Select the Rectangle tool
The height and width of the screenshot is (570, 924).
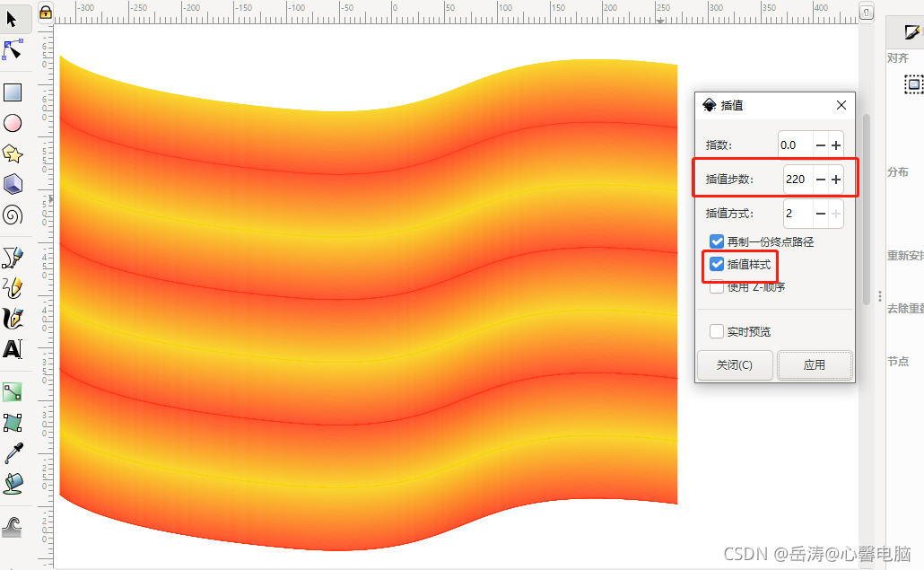pyautogui.click(x=13, y=92)
